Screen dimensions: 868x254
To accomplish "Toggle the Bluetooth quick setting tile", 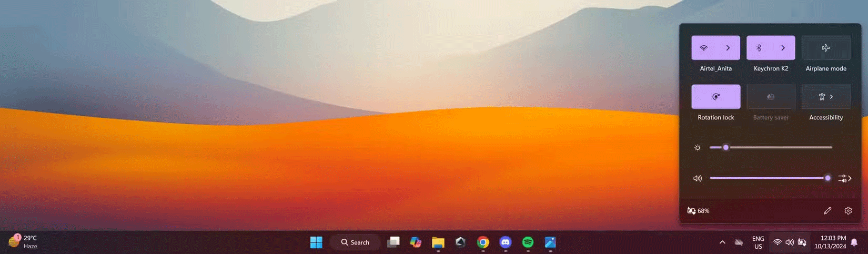I will coord(759,48).
